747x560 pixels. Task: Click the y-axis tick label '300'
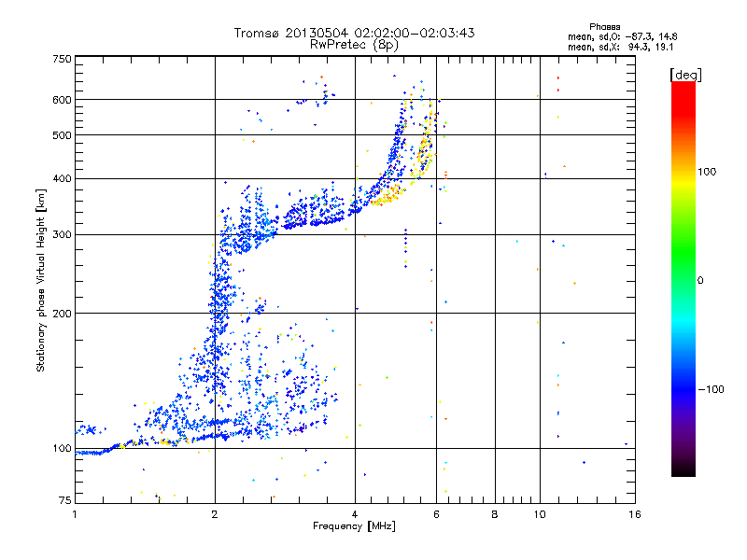coord(62,235)
